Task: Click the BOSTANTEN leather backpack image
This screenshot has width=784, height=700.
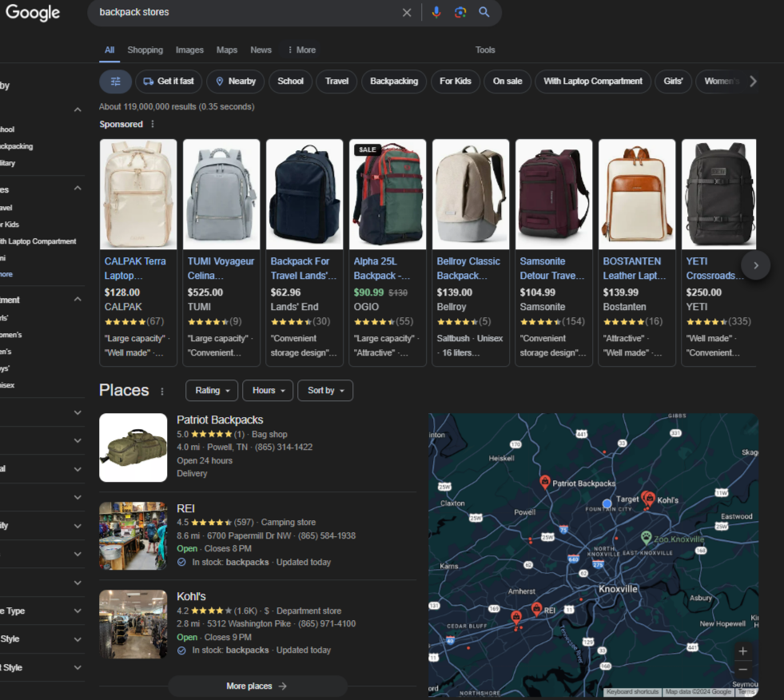Action: (x=637, y=194)
